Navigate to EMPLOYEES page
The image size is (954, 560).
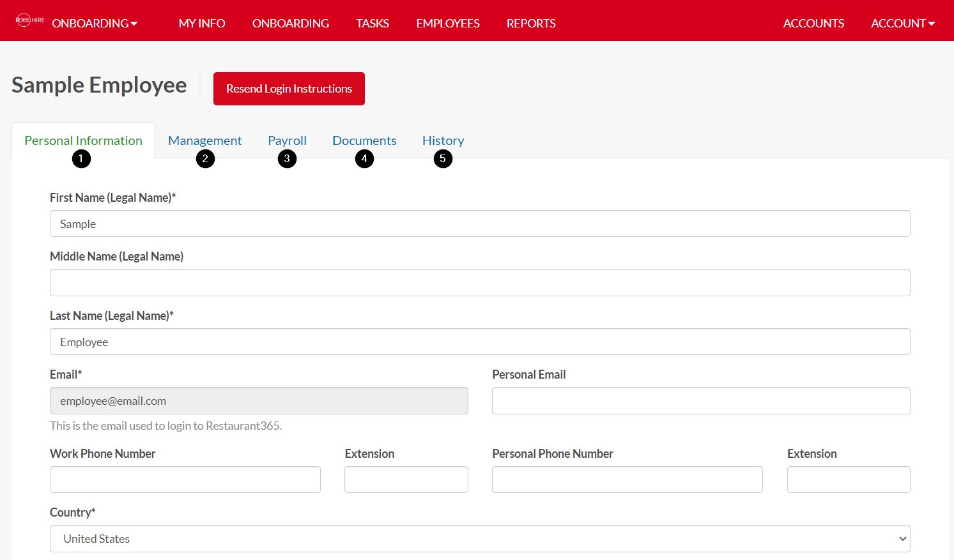448,24
